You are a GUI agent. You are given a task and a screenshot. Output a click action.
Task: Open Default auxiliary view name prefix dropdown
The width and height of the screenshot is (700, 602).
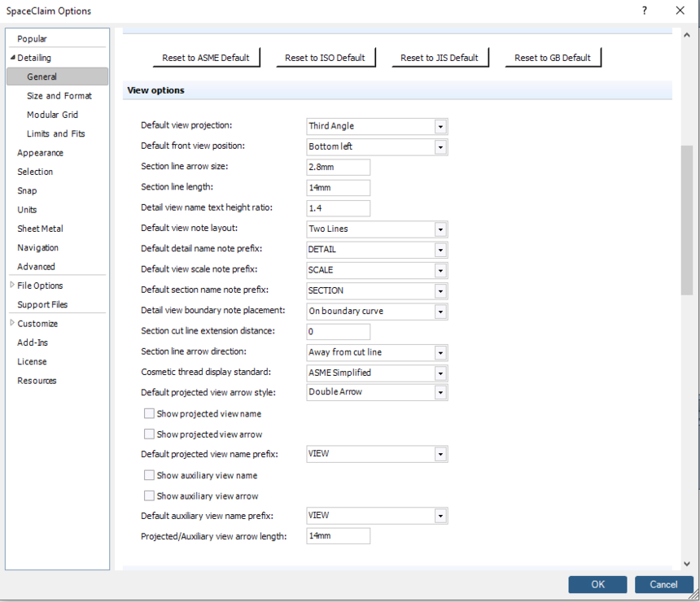pos(440,516)
